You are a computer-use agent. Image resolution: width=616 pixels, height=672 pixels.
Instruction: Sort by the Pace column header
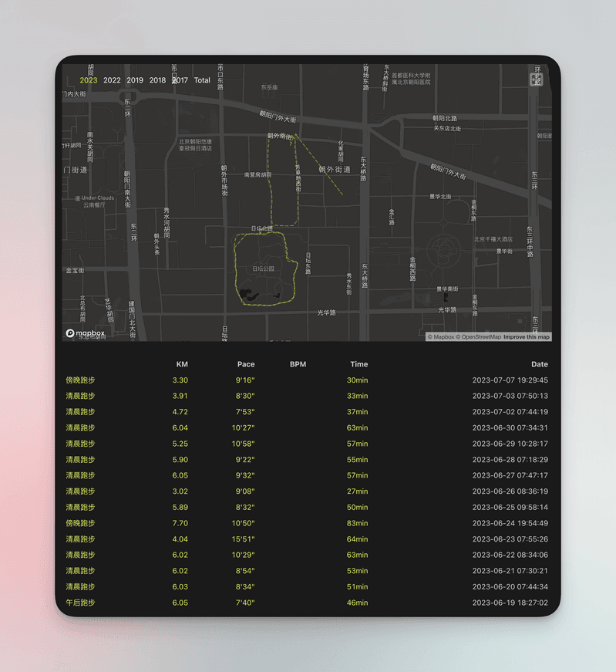[246, 364]
